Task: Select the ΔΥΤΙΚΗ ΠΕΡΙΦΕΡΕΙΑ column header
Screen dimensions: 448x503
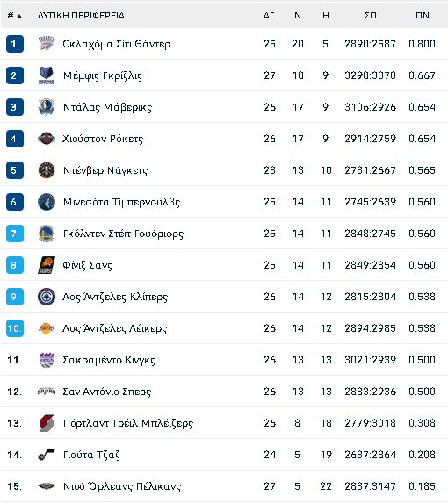Action: [81, 16]
